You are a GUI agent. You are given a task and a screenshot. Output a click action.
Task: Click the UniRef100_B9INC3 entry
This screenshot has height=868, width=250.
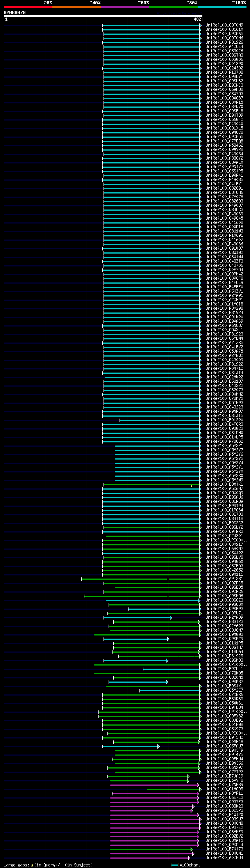(224, 85)
